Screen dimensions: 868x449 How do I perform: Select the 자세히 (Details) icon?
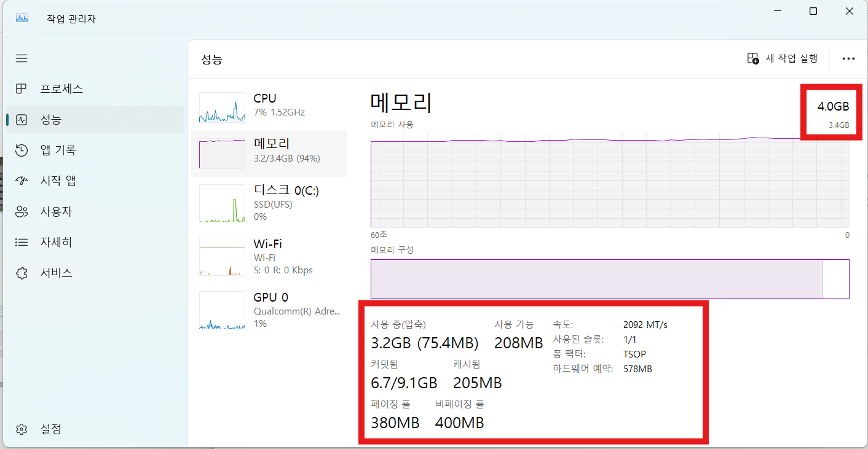[22, 242]
